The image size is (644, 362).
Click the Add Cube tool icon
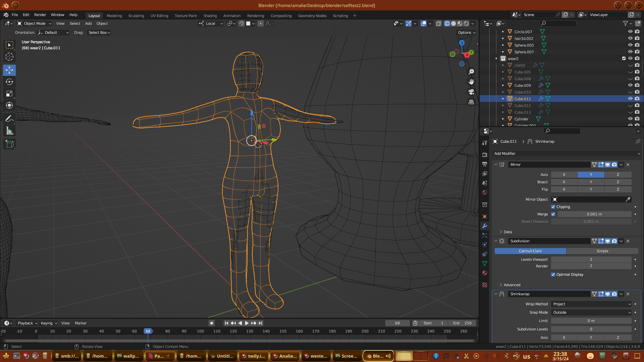(9, 144)
